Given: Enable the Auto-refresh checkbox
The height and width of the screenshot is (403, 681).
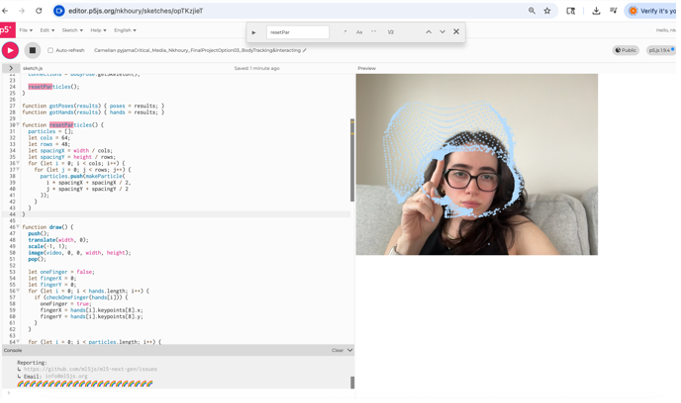Looking at the screenshot, I should (50, 50).
